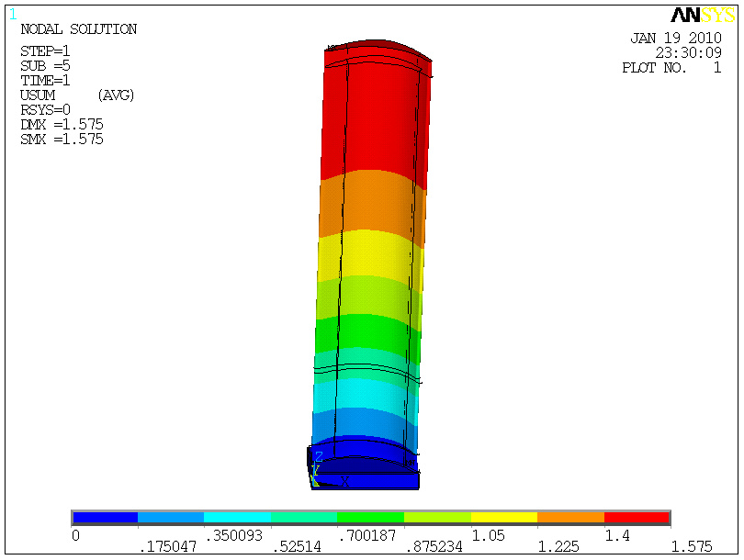Click the window number '1' in corner
The height and width of the screenshot is (560, 744).
click(x=13, y=15)
